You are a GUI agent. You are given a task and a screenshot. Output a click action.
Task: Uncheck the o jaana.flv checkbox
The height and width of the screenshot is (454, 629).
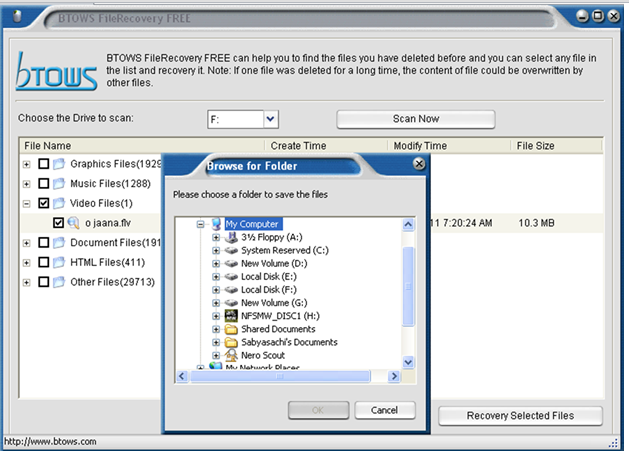click(x=58, y=223)
